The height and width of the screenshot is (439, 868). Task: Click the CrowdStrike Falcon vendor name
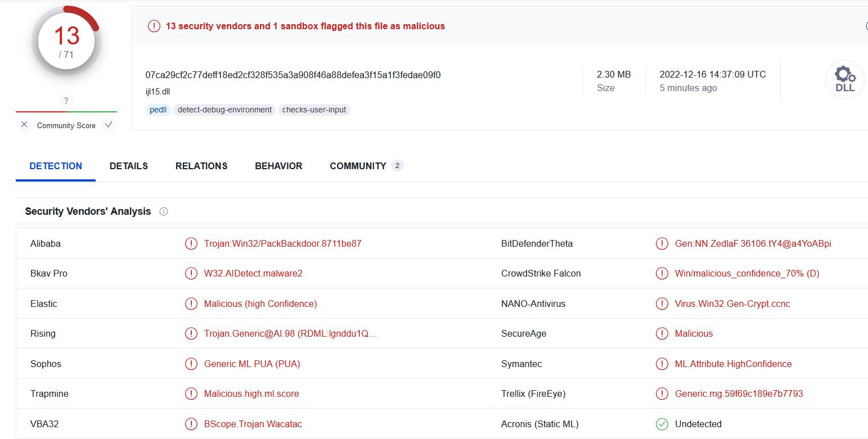pos(541,274)
